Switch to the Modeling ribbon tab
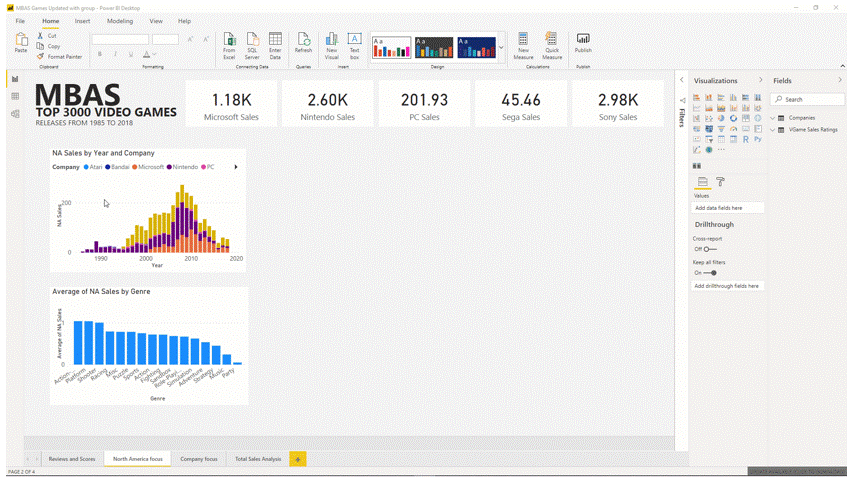Screen dimensions: 853x480 pos(120,21)
